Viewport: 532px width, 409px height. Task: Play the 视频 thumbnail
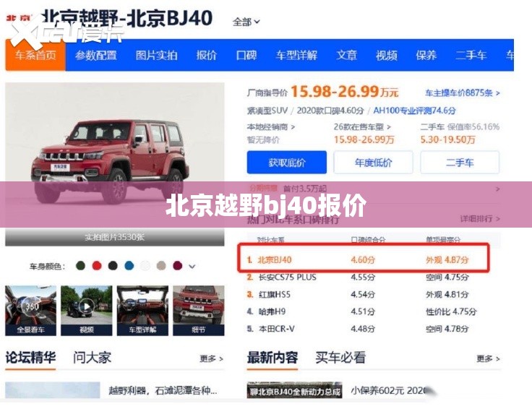tap(87, 311)
